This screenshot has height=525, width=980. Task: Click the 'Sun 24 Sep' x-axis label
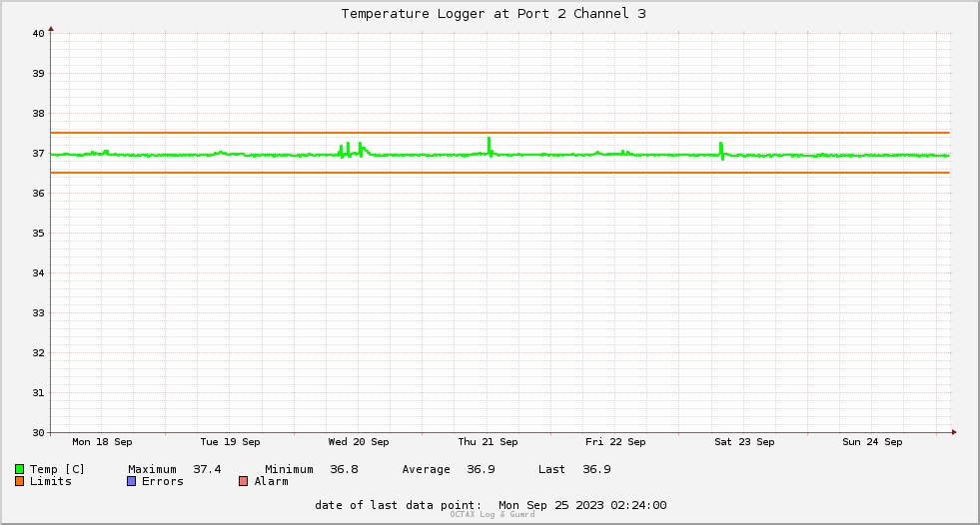tap(872, 442)
